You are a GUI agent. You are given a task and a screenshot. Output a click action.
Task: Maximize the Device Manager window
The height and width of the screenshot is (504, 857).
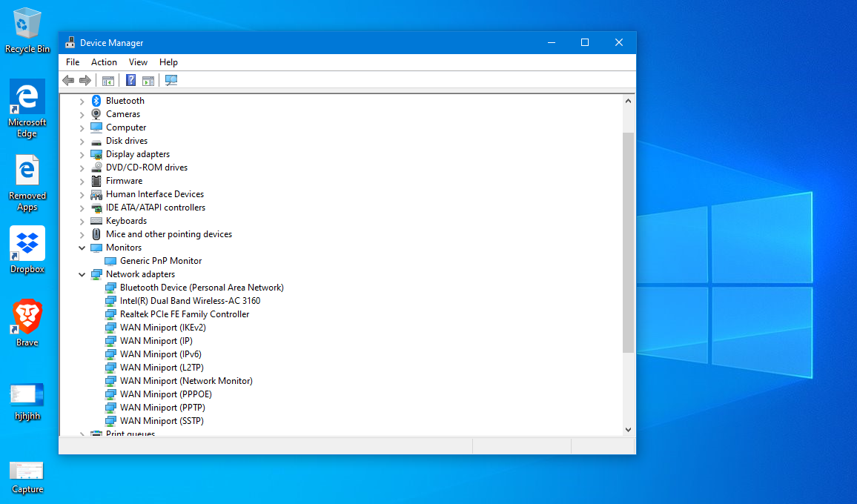pos(585,43)
